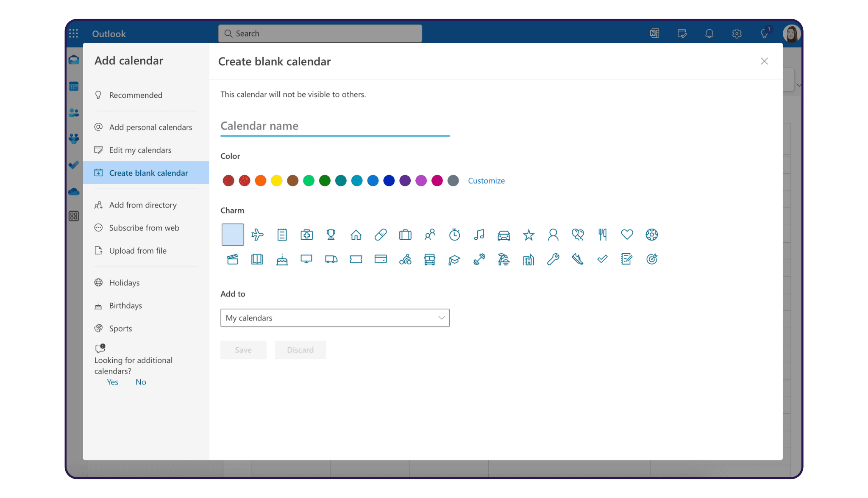
Task: Open the notifications bell
Action: tap(709, 33)
